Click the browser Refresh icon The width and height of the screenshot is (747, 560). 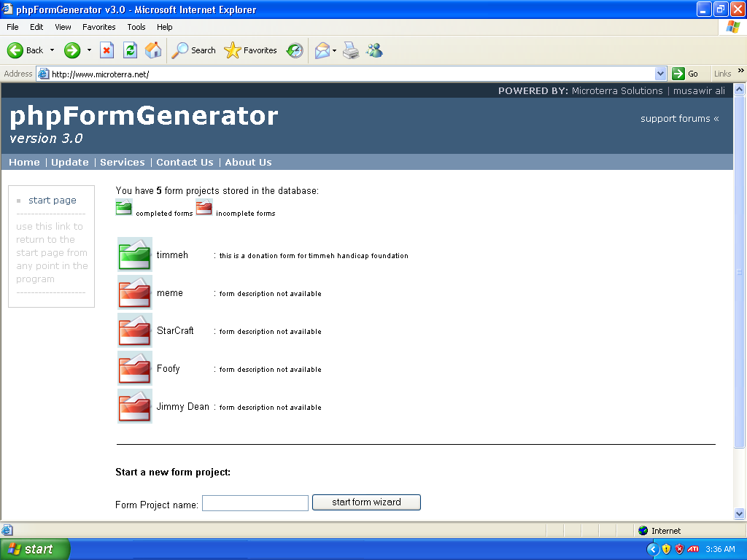coord(130,50)
